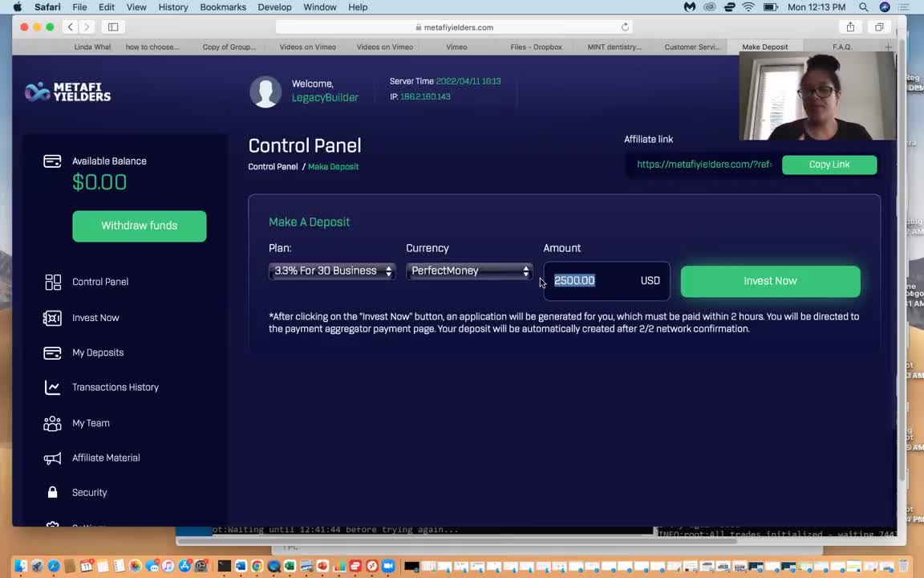Click the Available Balance card icon
The height and width of the screenshot is (578, 924).
click(52, 161)
